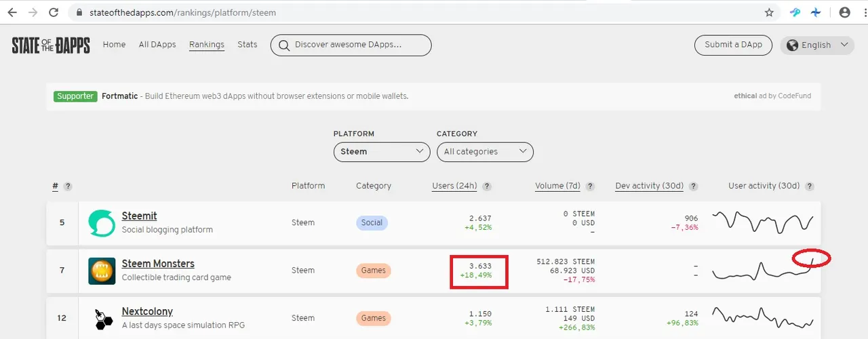Bookmark this page with the star icon

point(769,12)
